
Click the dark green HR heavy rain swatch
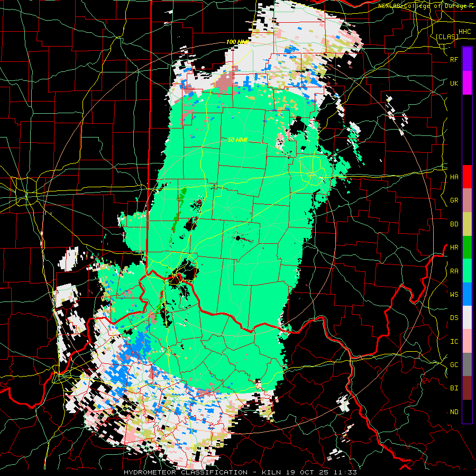[x=467, y=248]
